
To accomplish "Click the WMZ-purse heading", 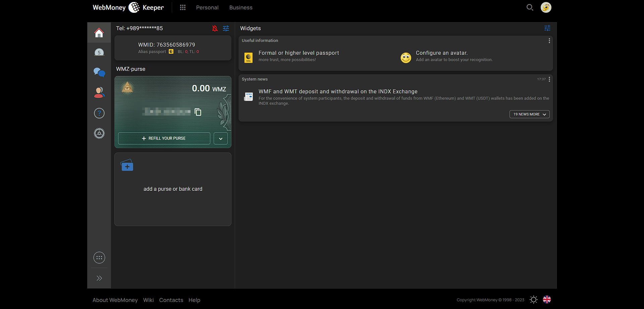I will click(130, 69).
